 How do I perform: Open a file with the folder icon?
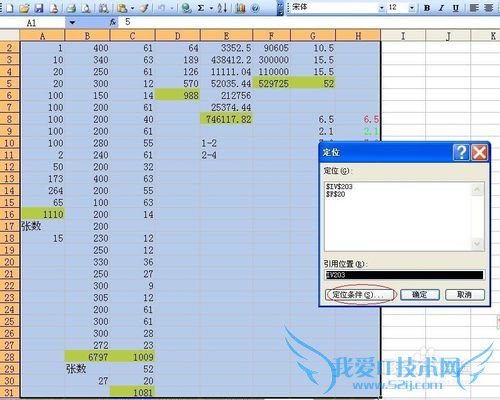tap(24, 8)
